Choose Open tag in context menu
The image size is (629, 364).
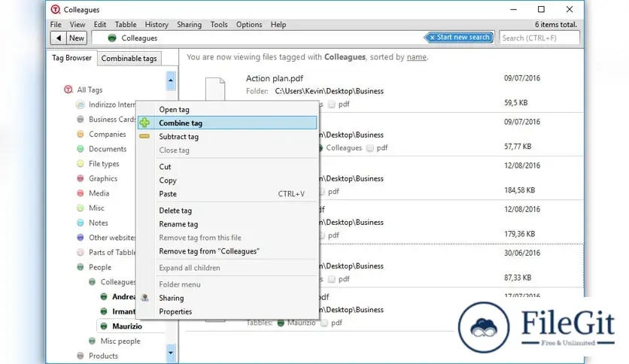point(227,110)
